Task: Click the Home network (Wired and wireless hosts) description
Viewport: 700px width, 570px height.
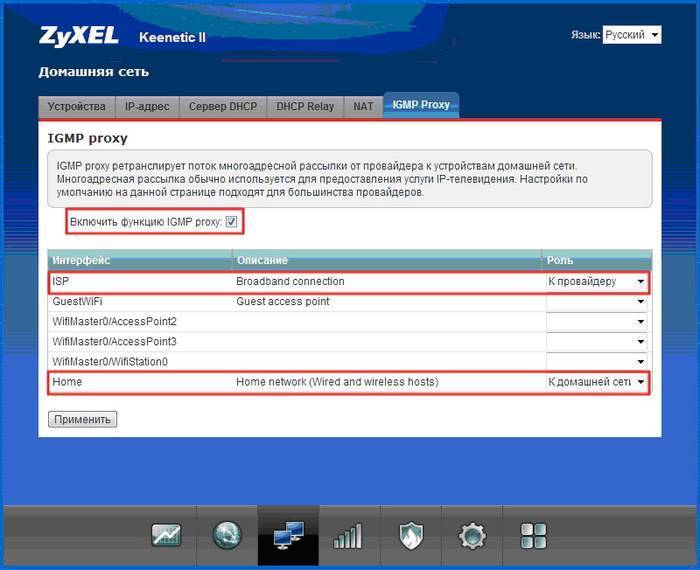Action: (x=337, y=382)
